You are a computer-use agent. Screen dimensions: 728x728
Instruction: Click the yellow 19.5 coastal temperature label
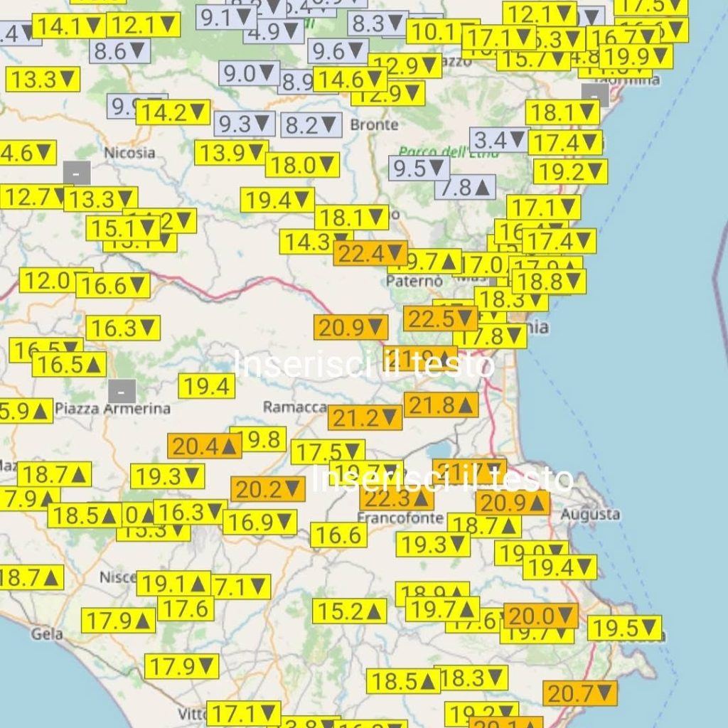pos(624,628)
